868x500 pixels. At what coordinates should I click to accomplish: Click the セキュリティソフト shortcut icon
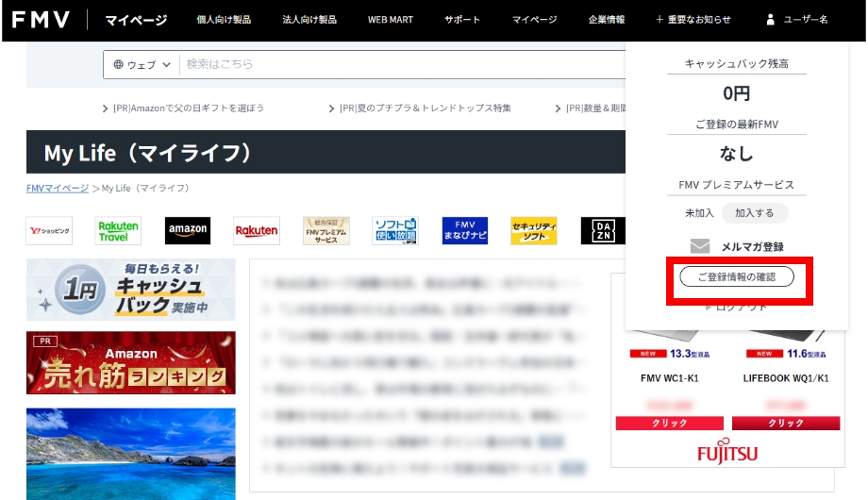534,231
